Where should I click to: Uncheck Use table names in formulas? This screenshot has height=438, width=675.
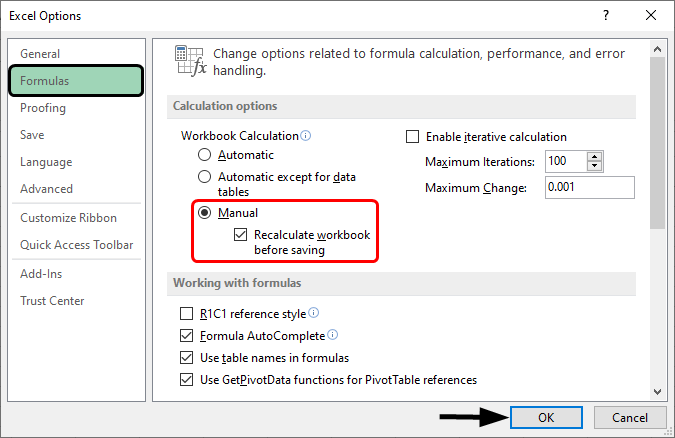point(186,358)
